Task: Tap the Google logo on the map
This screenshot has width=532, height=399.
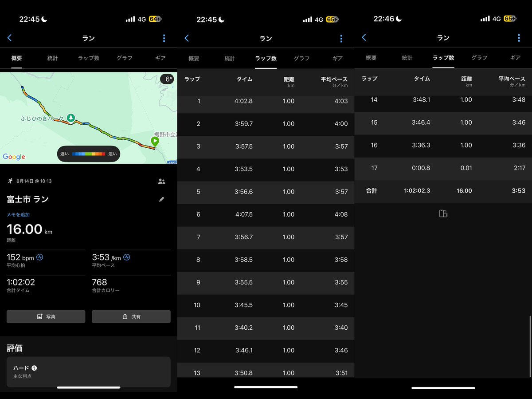Action: 14,157
